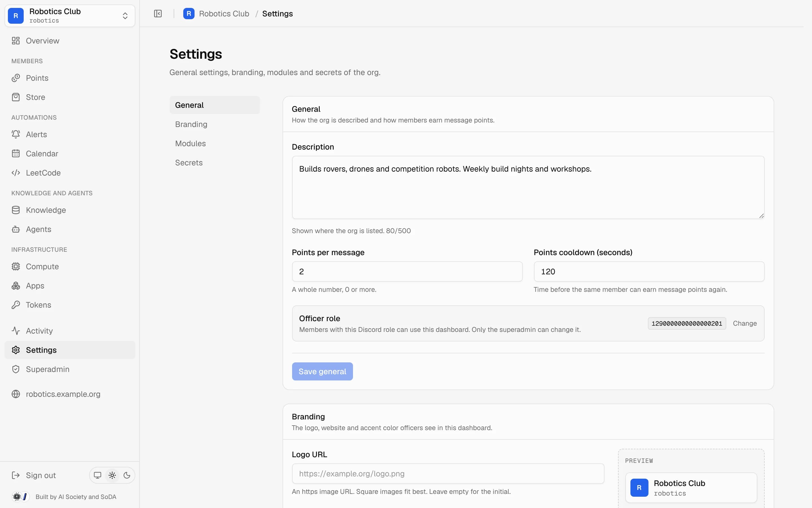Click the Points coins icon
This screenshot has height=508, width=812.
[16, 78]
